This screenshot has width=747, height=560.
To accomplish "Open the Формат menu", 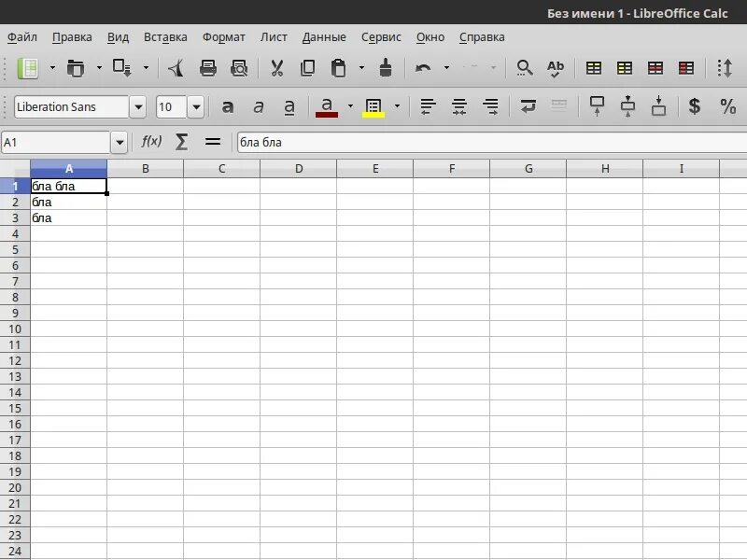I will 223,37.
